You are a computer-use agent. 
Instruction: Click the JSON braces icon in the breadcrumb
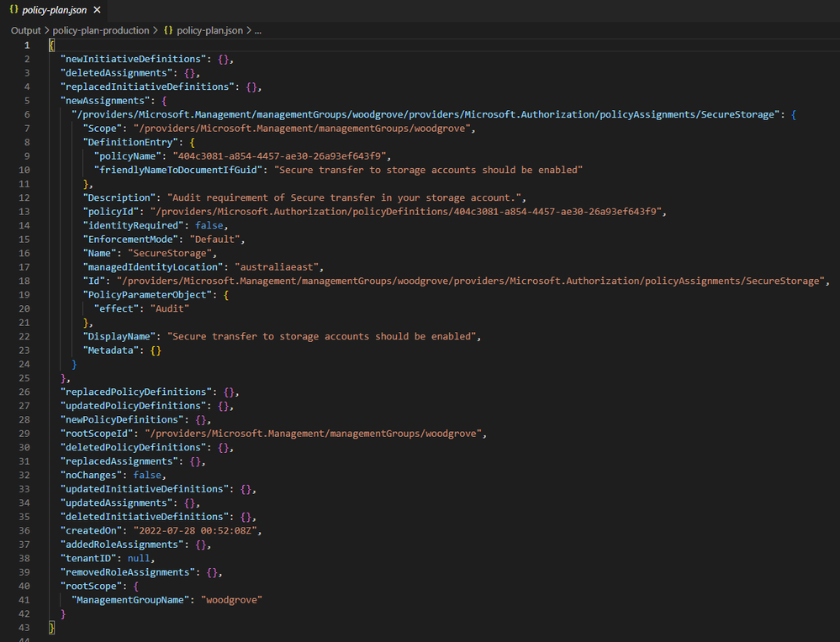(168, 30)
